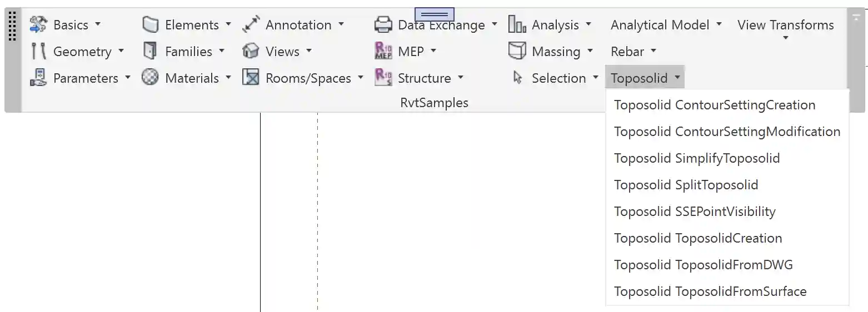The width and height of the screenshot is (868, 312).
Task: Click Toposolid SSEPointVisibility menu item
Action: pos(694,212)
